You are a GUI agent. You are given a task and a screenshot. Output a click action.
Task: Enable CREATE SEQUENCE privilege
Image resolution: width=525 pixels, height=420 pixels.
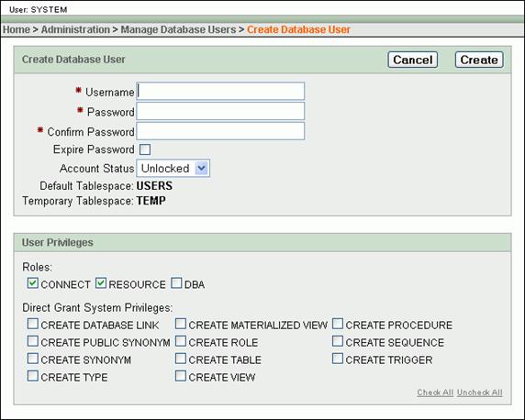tap(338, 341)
